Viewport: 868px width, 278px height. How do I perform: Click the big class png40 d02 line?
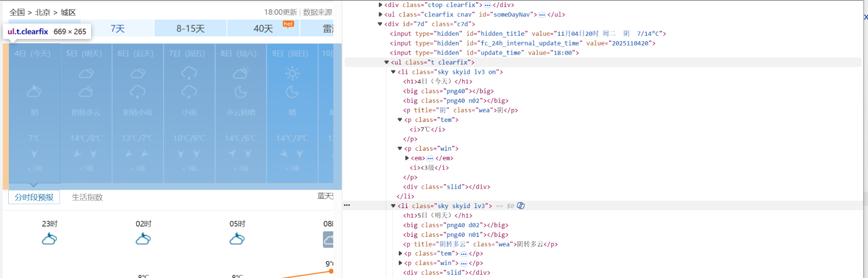456,225
